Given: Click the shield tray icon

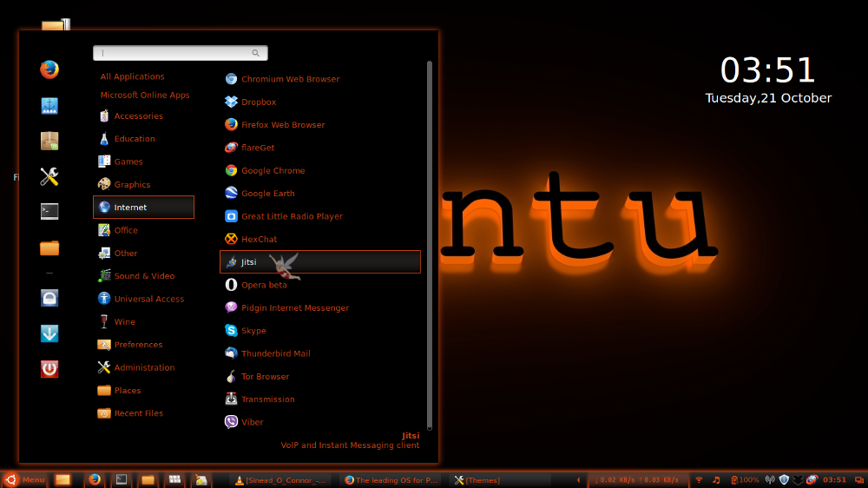Looking at the screenshot, I should point(784,480).
